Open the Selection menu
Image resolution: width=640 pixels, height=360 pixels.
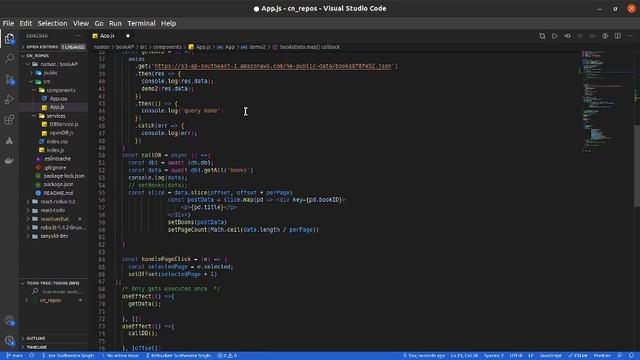pyautogui.click(x=52, y=23)
